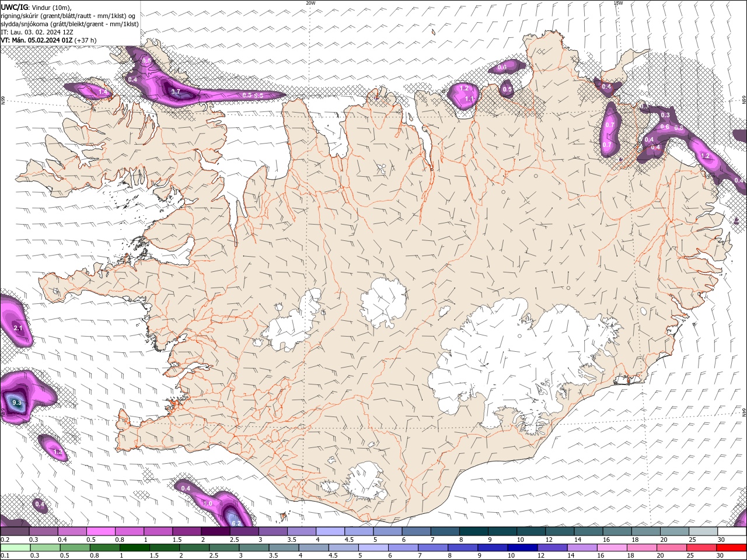Click the 3.7 snowfall maximum label
Viewport: 747px width, 560px height.
point(175,92)
